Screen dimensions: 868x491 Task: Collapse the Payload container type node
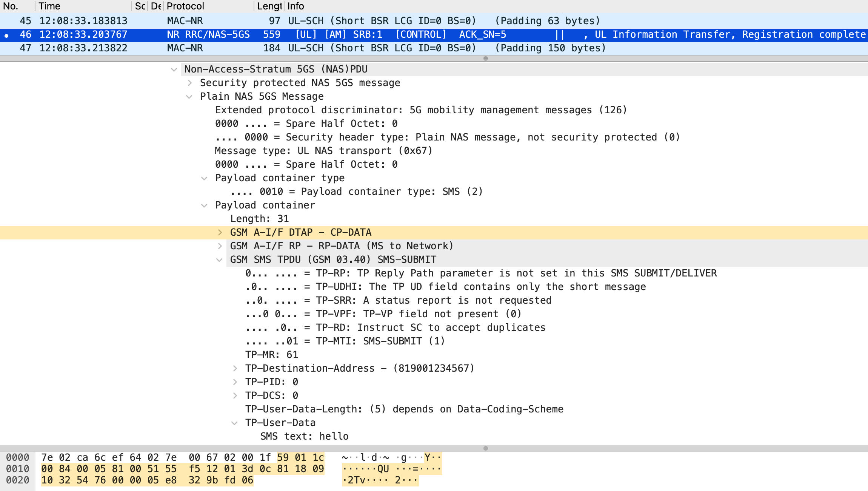(x=204, y=178)
